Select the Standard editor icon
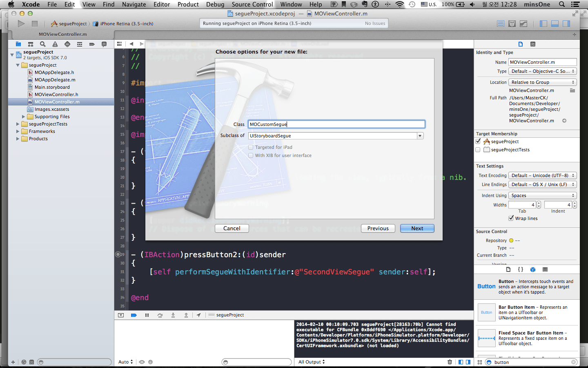Screen dimensions: 588x368 pyautogui.click(x=501, y=24)
